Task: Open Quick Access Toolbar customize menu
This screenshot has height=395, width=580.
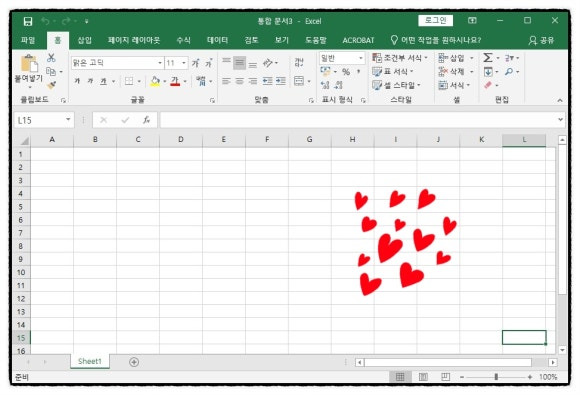Action: (x=87, y=21)
